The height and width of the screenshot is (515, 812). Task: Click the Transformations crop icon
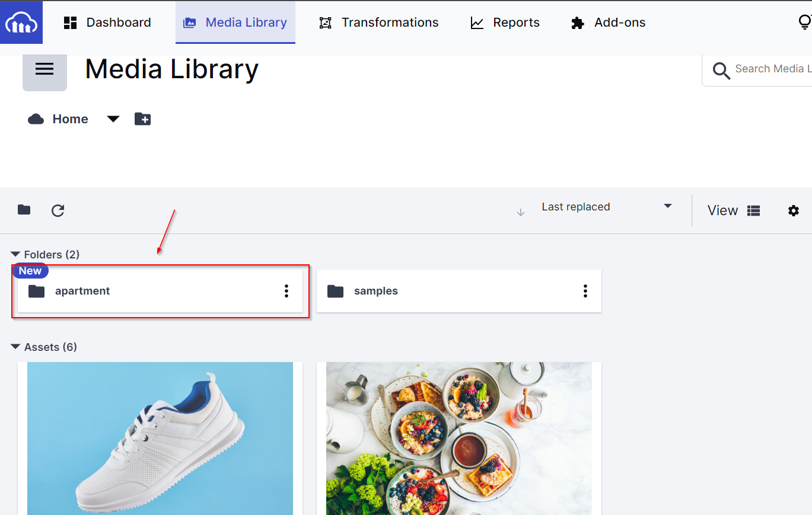click(x=325, y=23)
